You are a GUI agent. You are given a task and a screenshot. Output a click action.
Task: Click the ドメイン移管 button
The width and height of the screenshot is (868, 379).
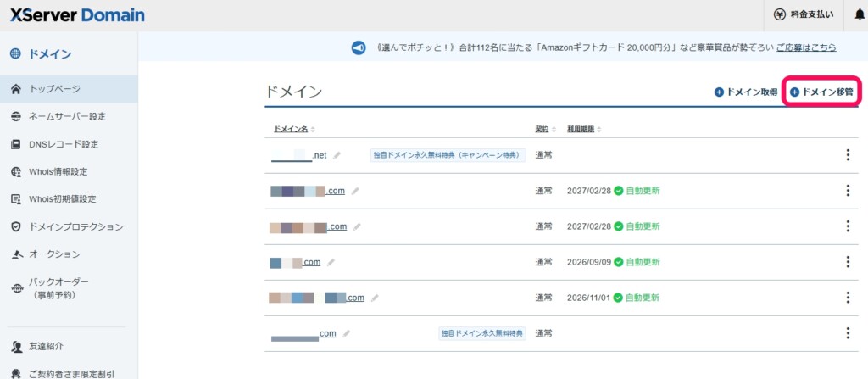(821, 92)
